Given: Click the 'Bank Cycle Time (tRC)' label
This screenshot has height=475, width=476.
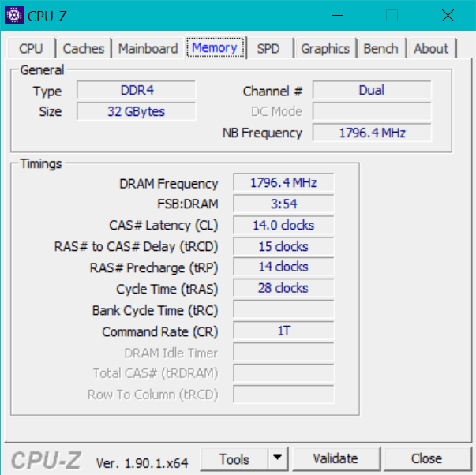Looking at the screenshot, I should (156, 311).
